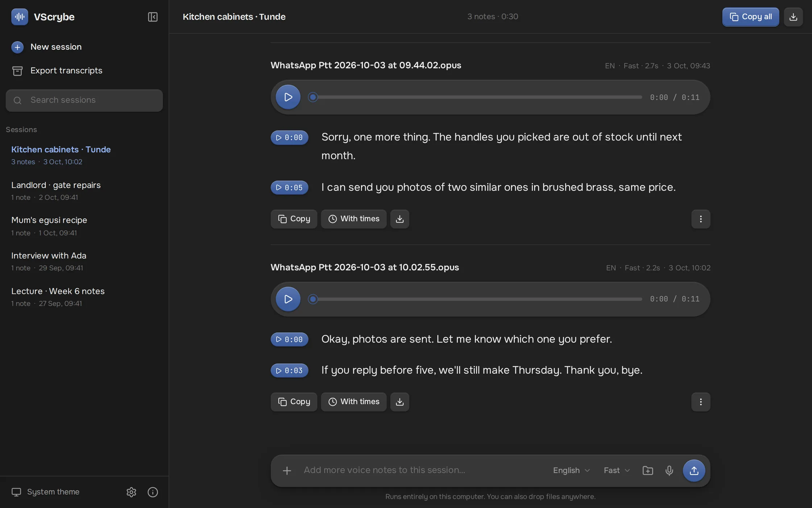Click the '3 notes · 0:30' summary text
Image resolution: width=812 pixels, height=508 pixels.
pos(493,17)
